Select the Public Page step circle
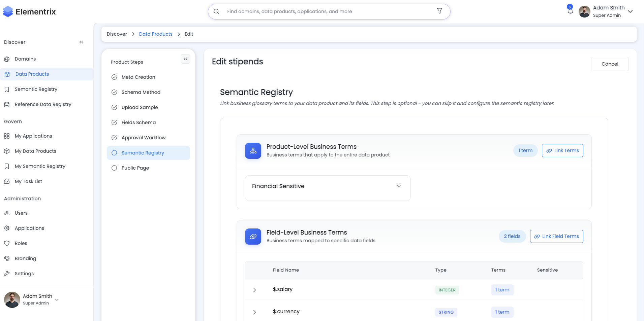Viewport: 644px width, 321px height. 114,168
